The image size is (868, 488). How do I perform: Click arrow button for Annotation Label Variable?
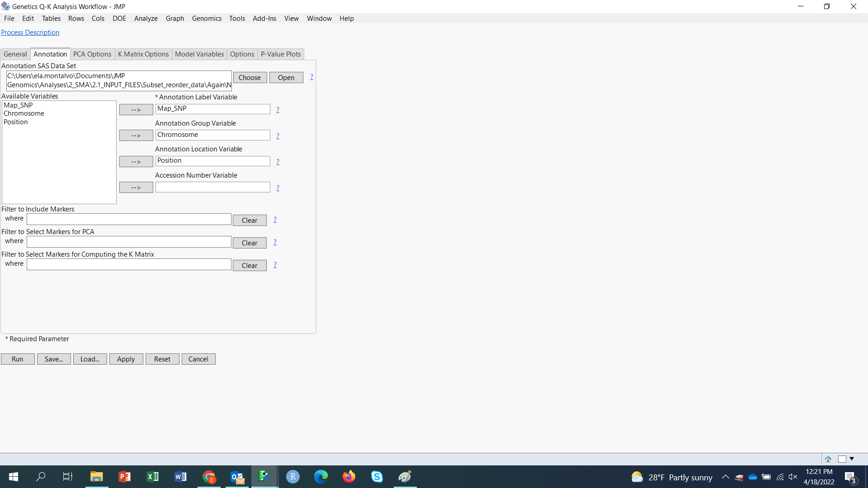coord(136,110)
